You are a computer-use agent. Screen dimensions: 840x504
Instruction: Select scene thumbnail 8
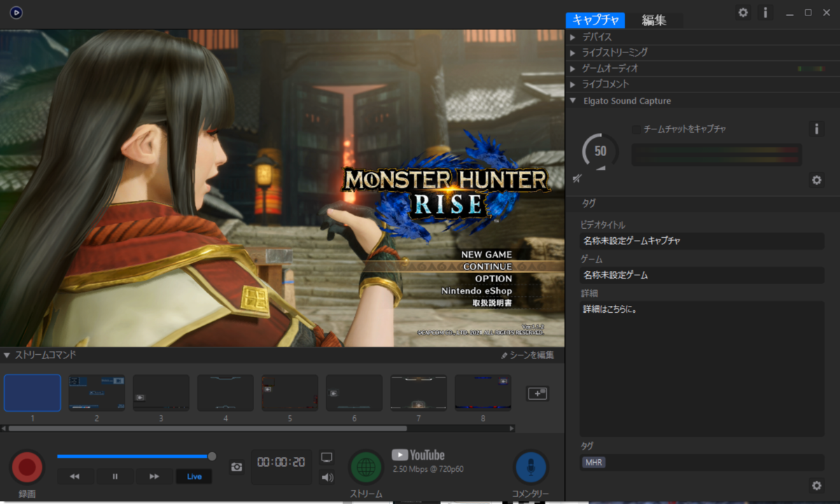click(x=483, y=393)
